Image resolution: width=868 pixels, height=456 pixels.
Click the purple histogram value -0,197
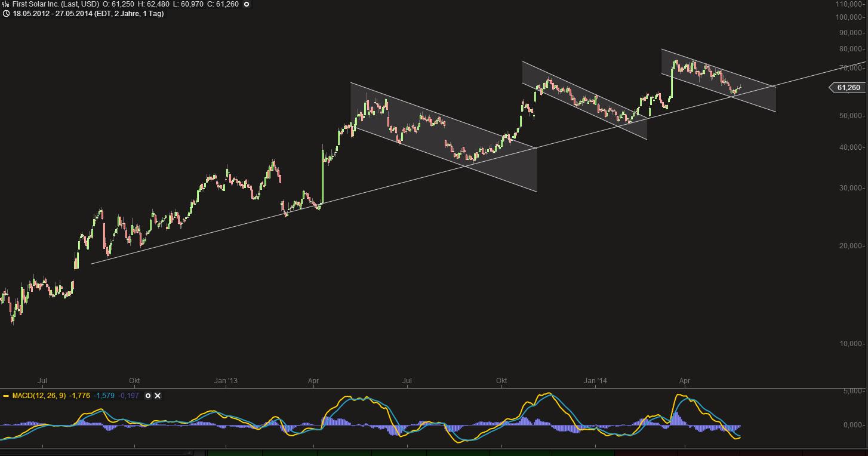[x=128, y=396]
